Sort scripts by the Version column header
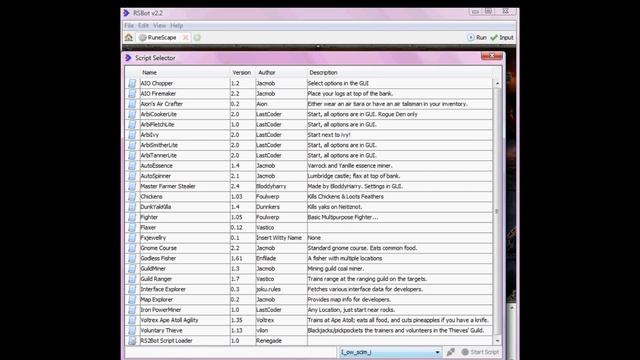The width and height of the screenshot is (640, 360). click(x=242, y=72)
